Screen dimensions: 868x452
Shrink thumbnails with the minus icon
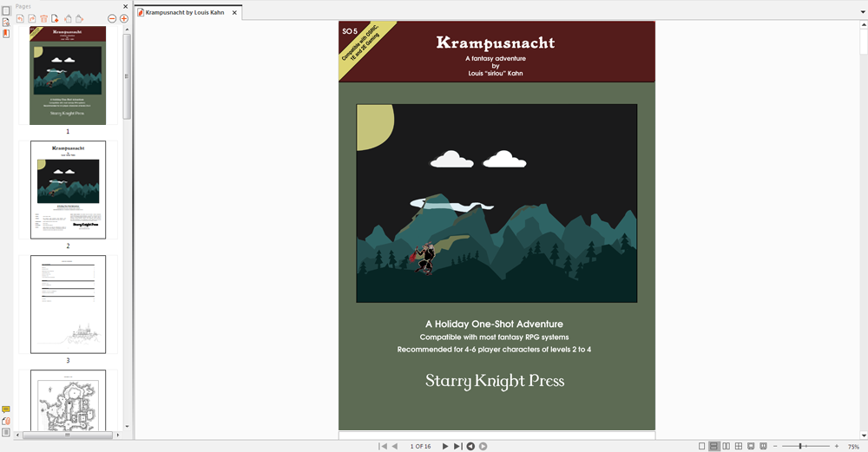[x=112, y=18]
